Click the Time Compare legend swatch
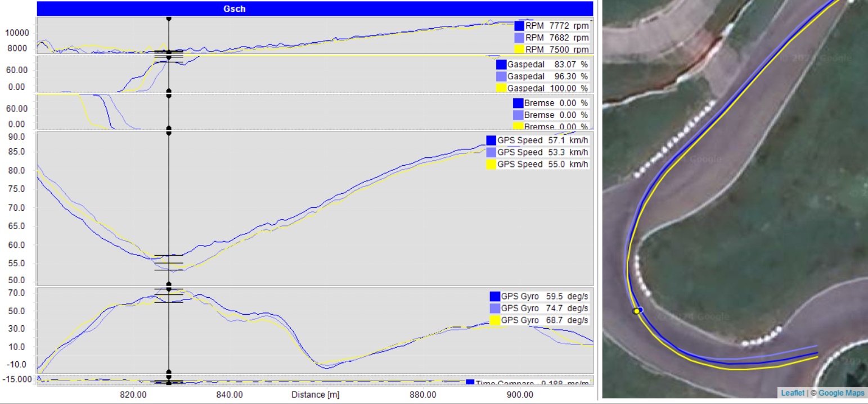This screenshot has width=868, height=404. coord(471,383)
